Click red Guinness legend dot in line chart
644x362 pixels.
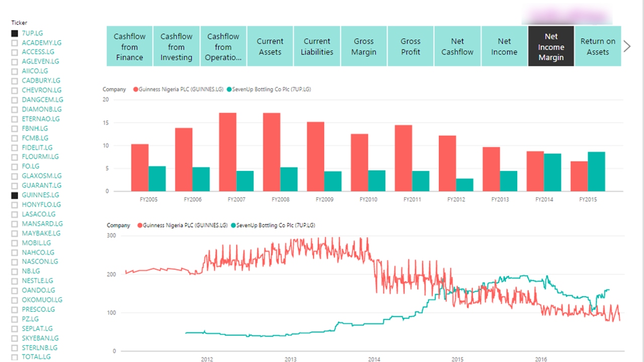pos(140,226)
